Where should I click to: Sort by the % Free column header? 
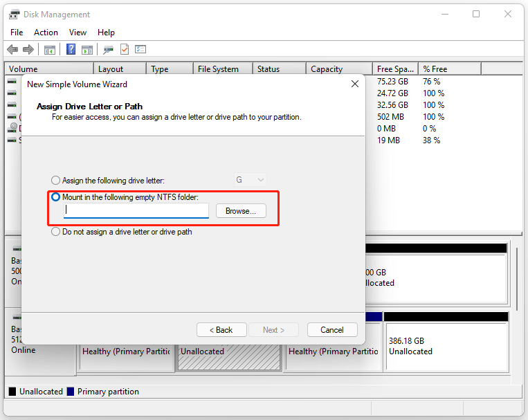click(450, 69)
